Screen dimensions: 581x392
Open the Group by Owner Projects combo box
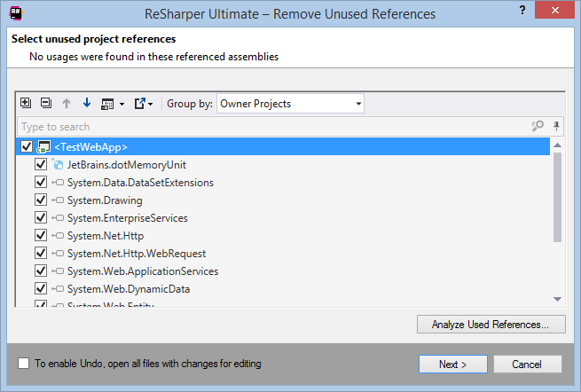pos(291,104)
